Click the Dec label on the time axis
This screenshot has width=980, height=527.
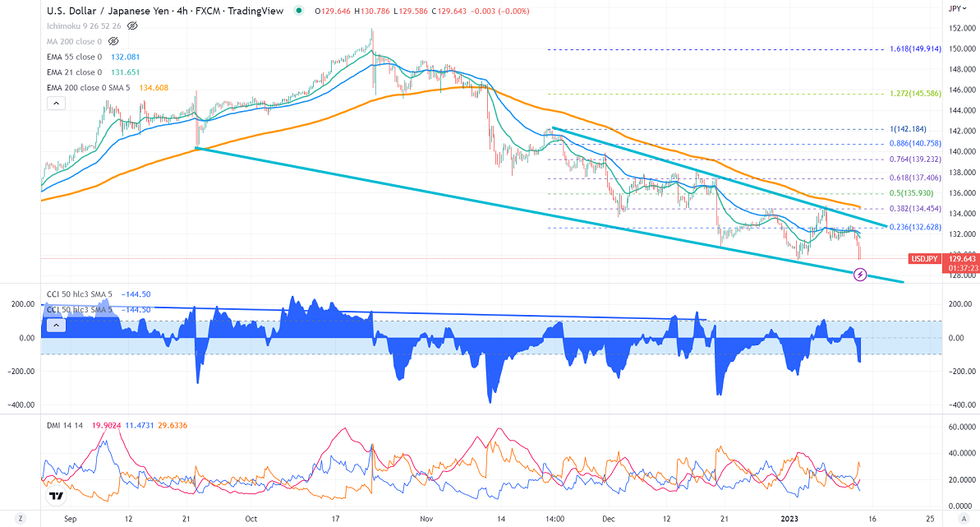point(608,519)
